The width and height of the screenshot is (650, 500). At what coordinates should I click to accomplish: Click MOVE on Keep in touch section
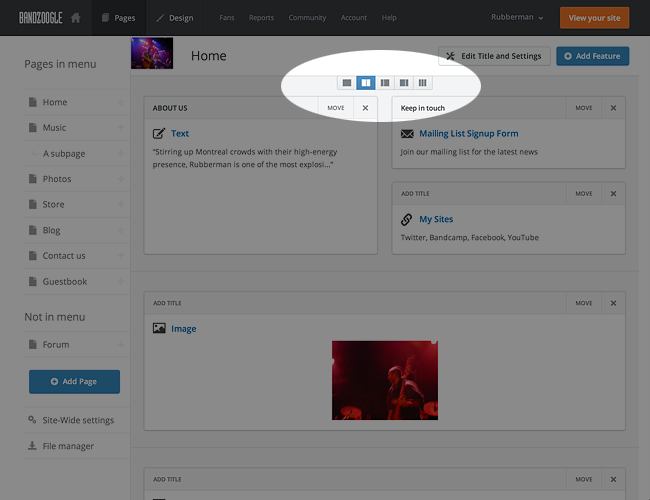[584, 108]
